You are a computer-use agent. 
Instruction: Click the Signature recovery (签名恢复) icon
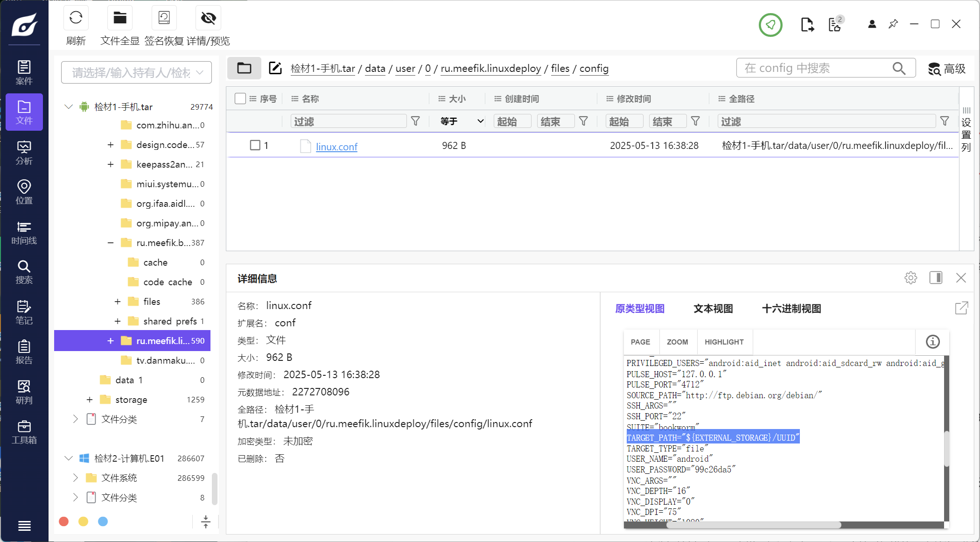tap(164, 18)
